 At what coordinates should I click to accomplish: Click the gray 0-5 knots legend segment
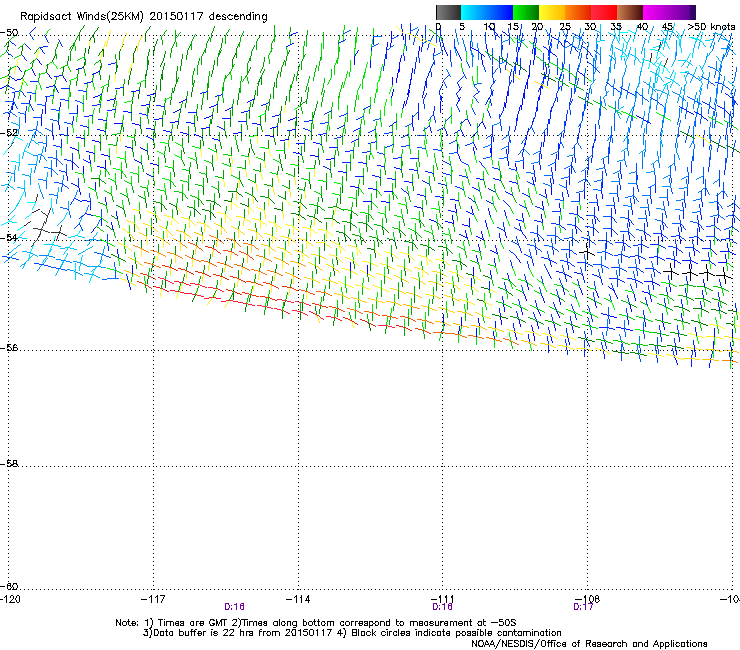click(x=448, y=12)
